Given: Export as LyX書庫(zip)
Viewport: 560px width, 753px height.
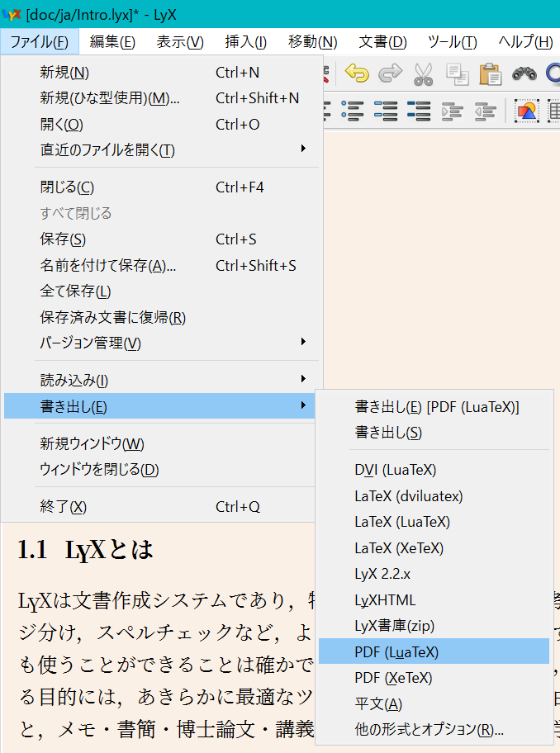Looking at the screenshot, I should coord(434,626).
